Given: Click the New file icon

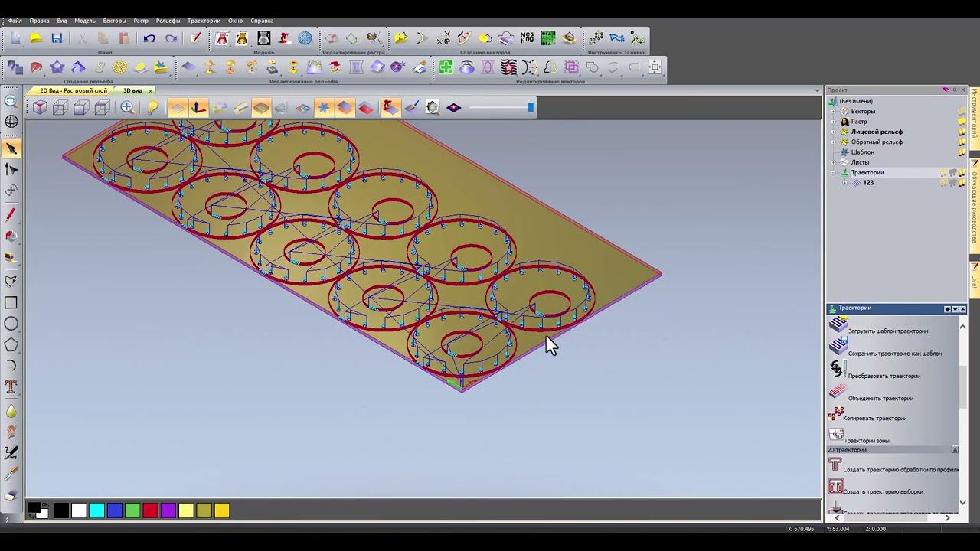Looking at the screenshot, I should [15, 38].
